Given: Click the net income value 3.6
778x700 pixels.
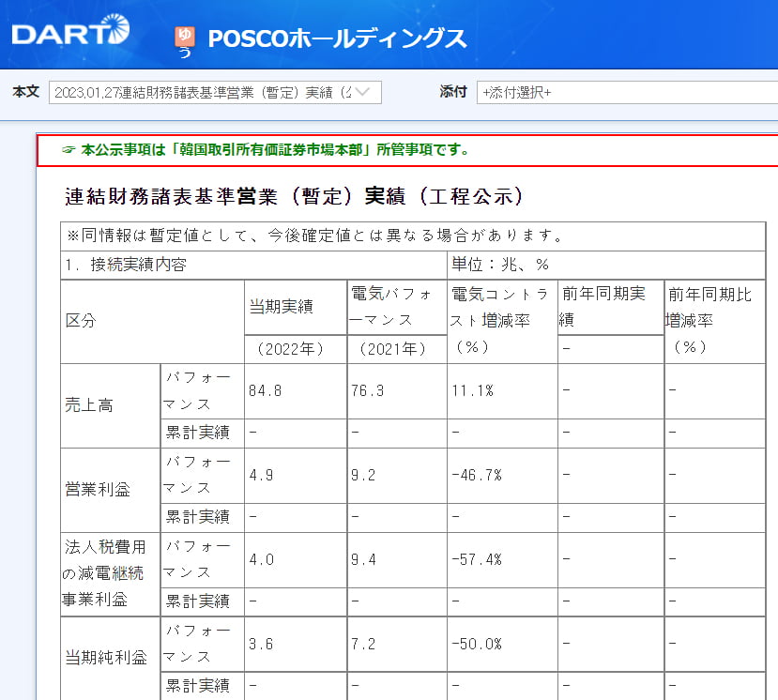Looking at the screenshot, I should coord(261,644).
